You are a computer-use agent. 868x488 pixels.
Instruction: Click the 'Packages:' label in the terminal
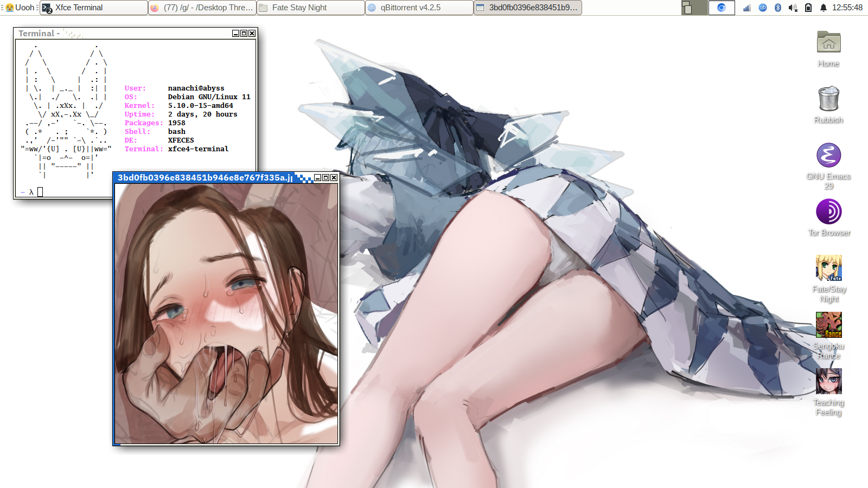click(x=144, y=123)
